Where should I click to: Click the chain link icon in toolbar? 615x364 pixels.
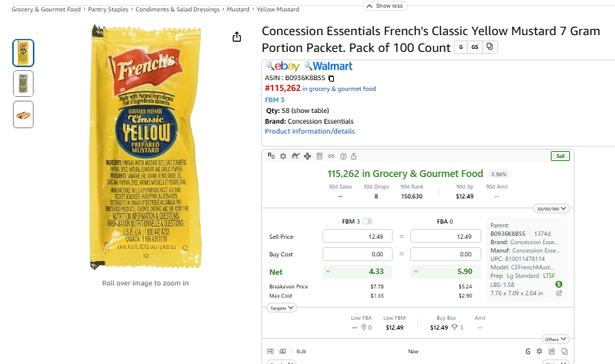pyautogui.click(x=331, y=156)
